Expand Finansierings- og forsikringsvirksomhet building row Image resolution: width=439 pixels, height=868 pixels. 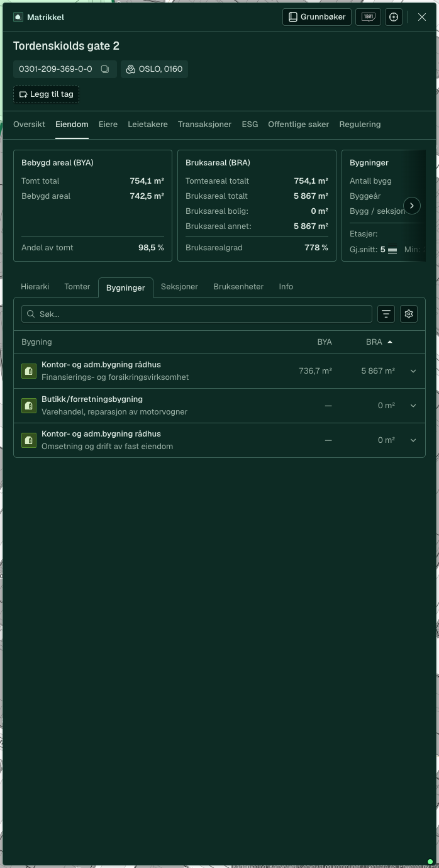413,371
